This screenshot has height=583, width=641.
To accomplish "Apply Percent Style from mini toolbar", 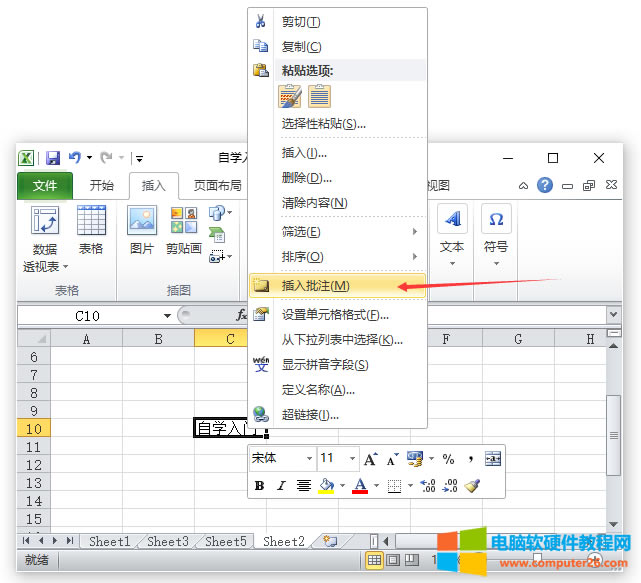I will 448,459.
